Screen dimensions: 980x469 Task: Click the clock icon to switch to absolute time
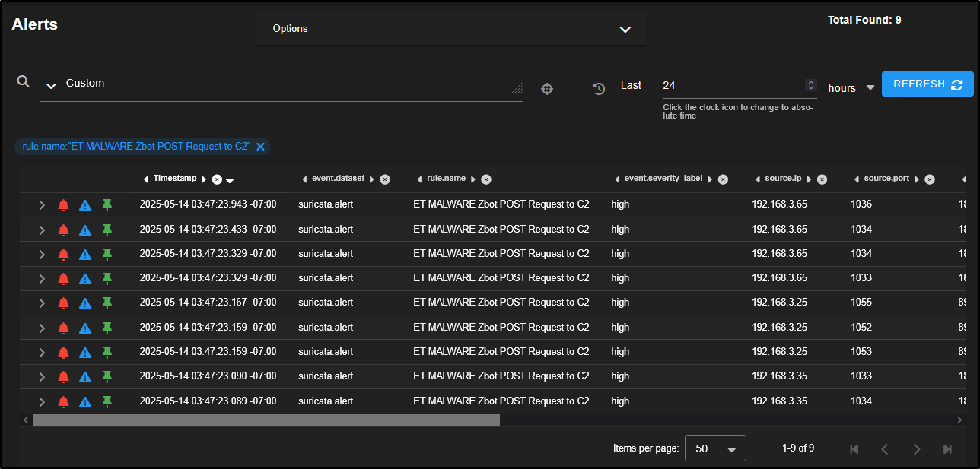(x=599, y=89)
